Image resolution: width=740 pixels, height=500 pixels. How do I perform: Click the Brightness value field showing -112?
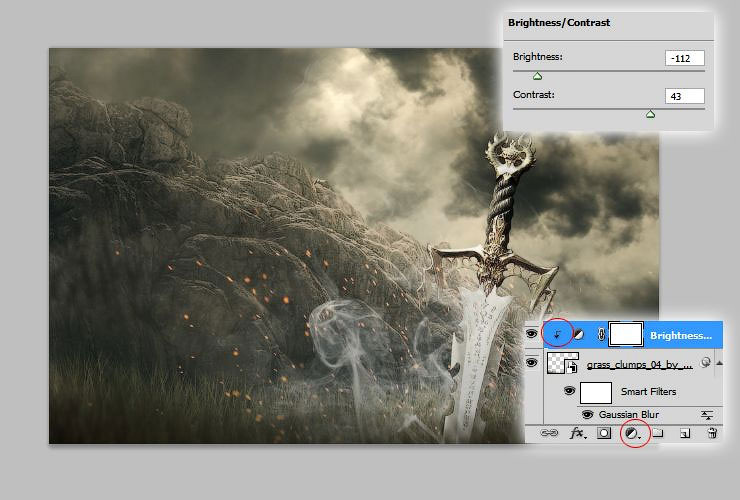coord(685,58)
